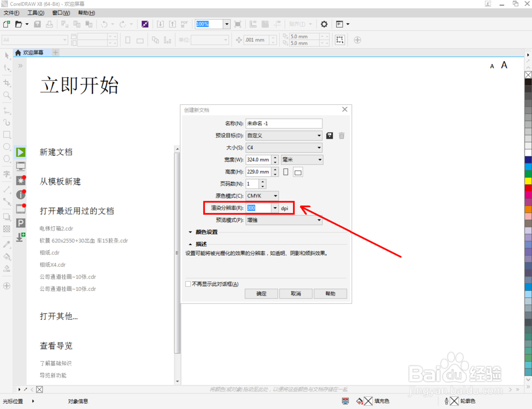Click the green Get Started sidebar icon
The height and width of the screenshot is (409, 532).
(x=21, y=152)
